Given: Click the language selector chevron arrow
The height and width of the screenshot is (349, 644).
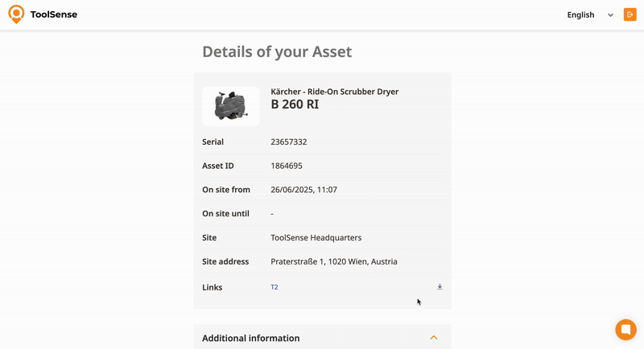Looking at the screenshot, I should coord(610,15).
